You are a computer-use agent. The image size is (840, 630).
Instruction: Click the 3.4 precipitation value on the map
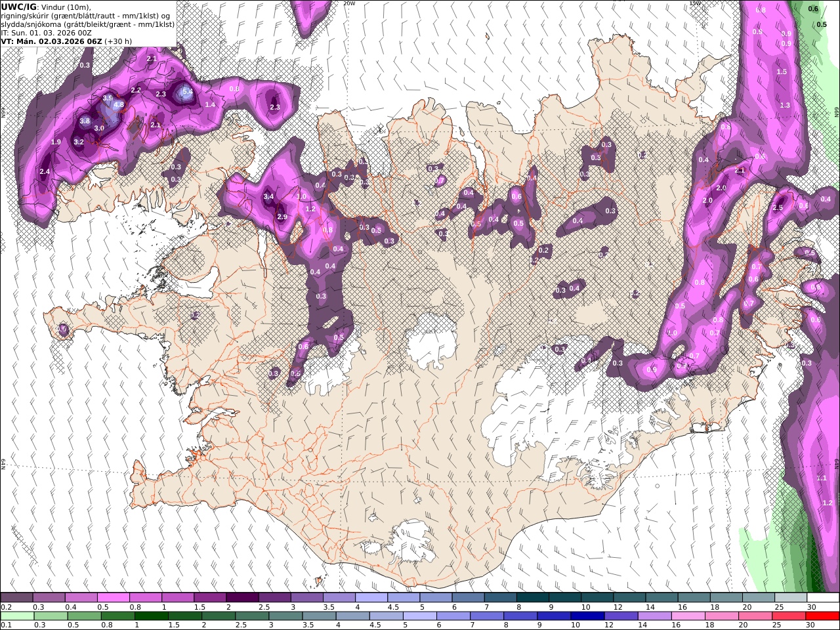point(268,196)
